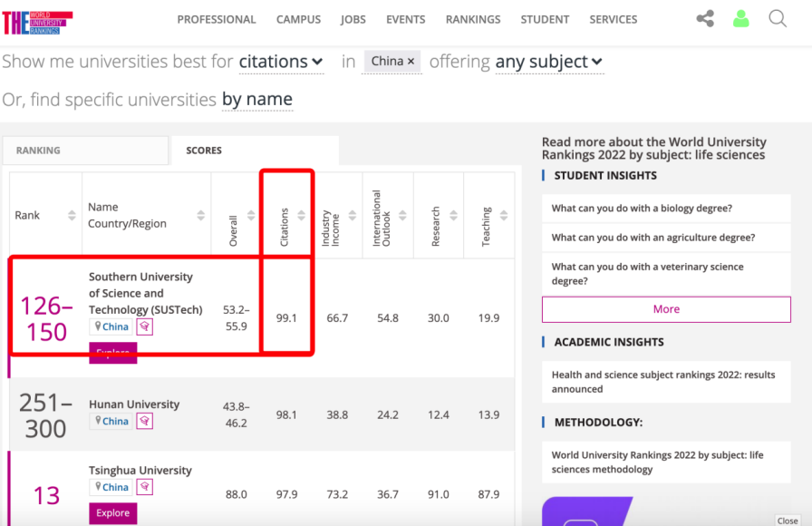Open the SERVICES menu
The height and width of the screenshot is (526, 812).
click(614, 20)
